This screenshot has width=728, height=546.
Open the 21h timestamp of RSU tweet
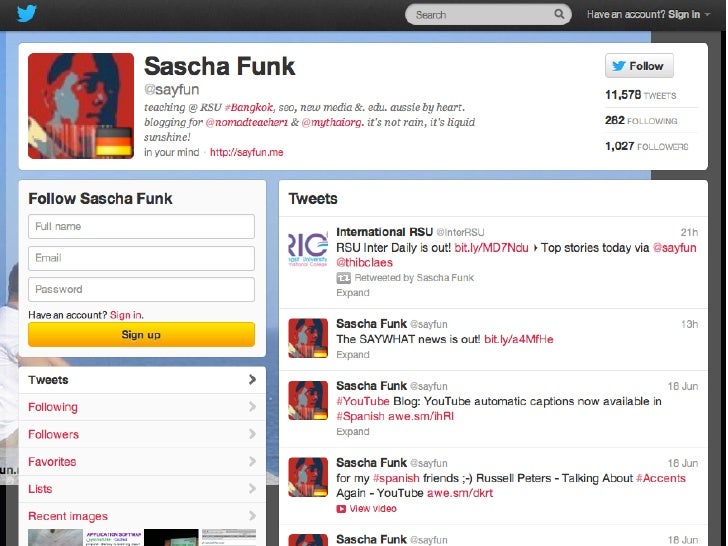(689, 232)
